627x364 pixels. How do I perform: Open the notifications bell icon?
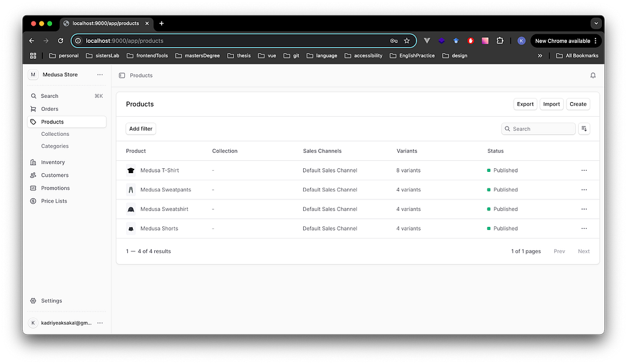point(593,75)
